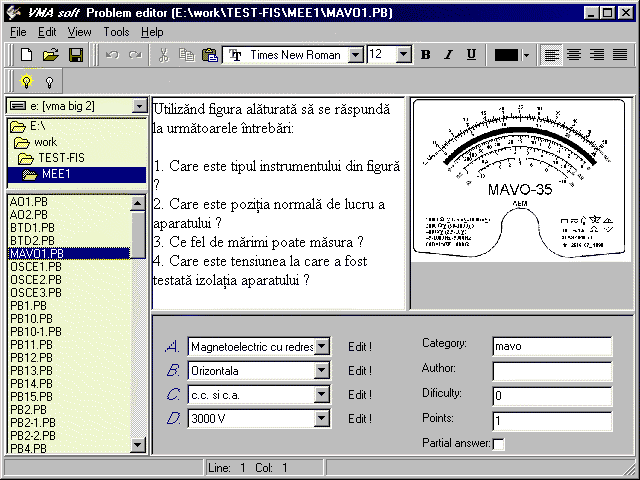Open the Tools menu

tap(116, 32)
